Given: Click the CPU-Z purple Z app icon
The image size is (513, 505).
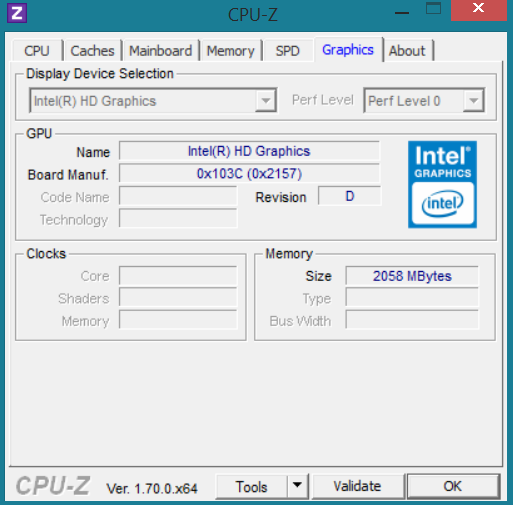Looking at the screenshot, I should (17, 13).
